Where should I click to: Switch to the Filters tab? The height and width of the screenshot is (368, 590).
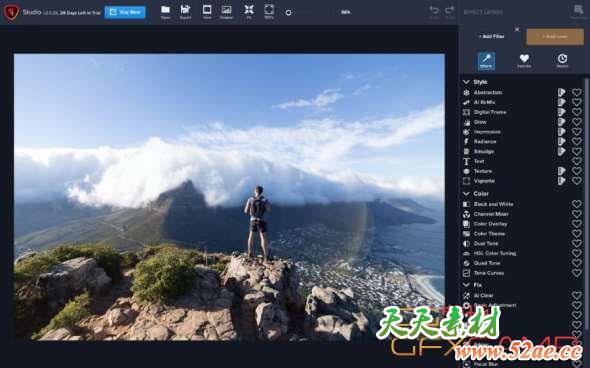click(x=486, y=61)
